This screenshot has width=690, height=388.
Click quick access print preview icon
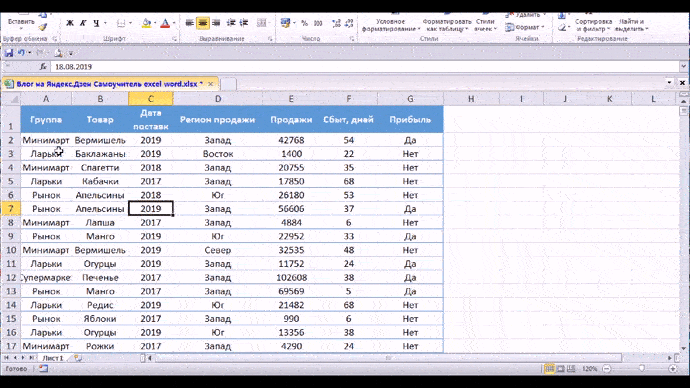coord(58,53)
